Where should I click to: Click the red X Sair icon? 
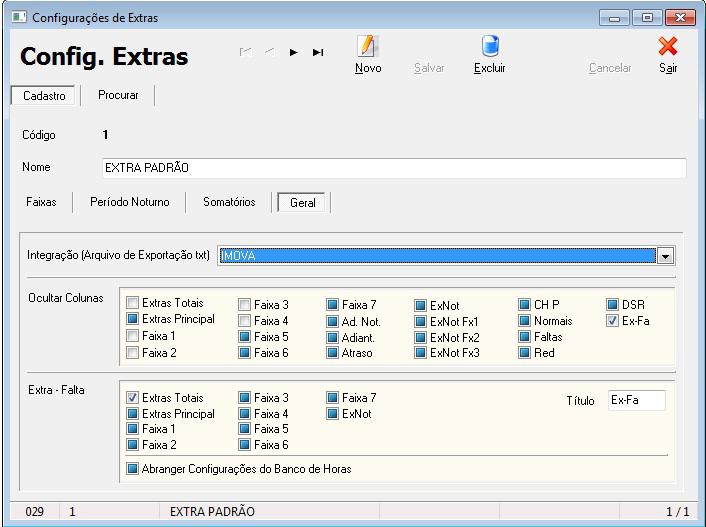coord(668,47)
